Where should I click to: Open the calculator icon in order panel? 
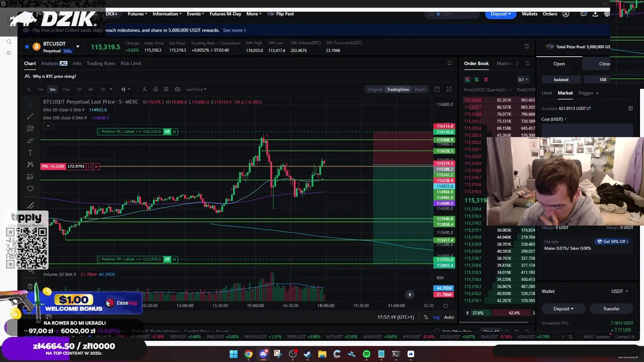pos(630,108)
